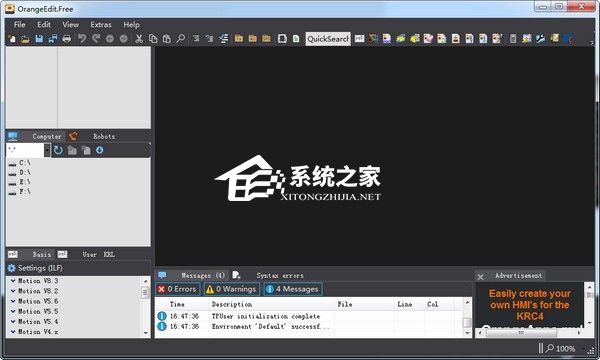This screenshot has height=360, width=600.
Task: Click the Save All icon
Action: click(x=53, y=39)
